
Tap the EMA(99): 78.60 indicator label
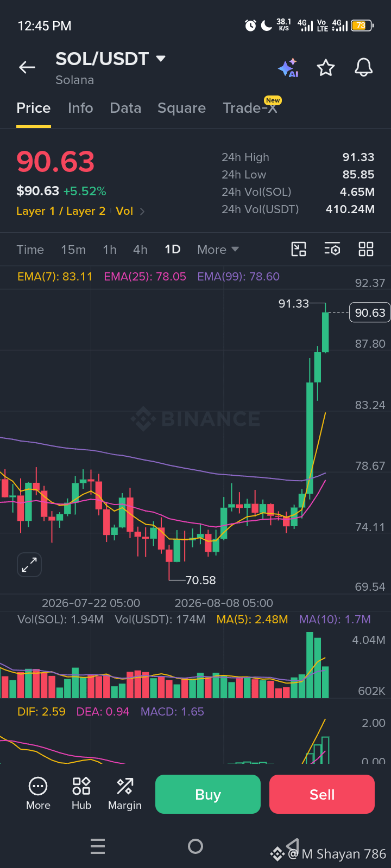tap(238, 277)
